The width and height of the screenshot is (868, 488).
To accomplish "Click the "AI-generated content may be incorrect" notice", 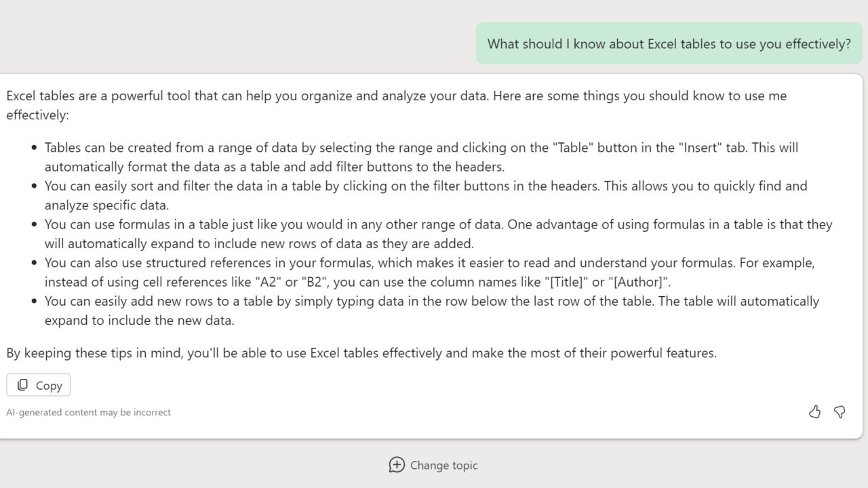I will (x=88, y=412).
